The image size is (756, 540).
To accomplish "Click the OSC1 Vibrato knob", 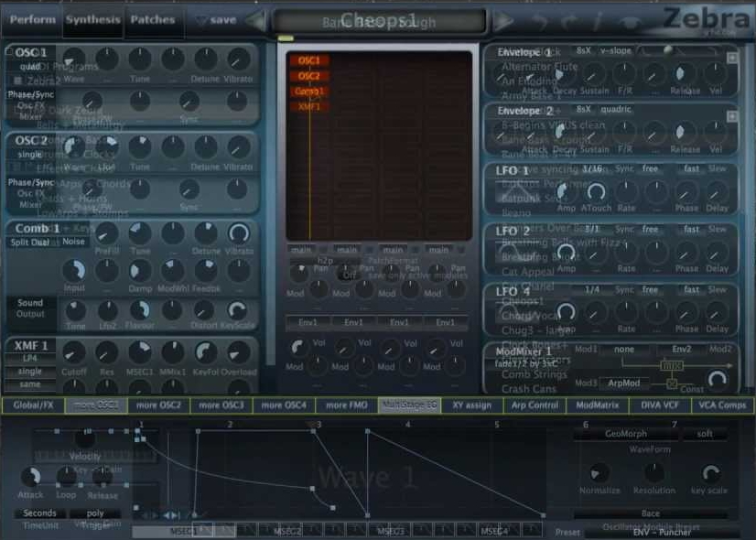I will pos(239,59).
